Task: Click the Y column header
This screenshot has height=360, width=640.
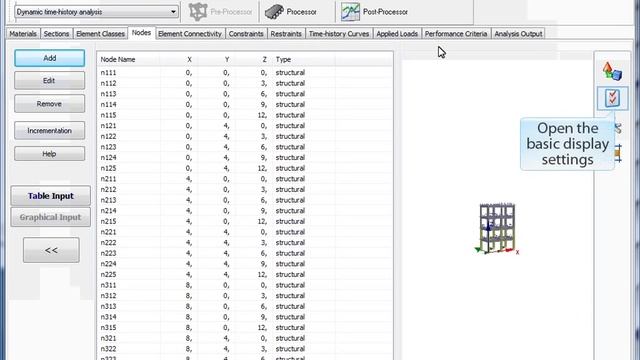Action: 227,60
